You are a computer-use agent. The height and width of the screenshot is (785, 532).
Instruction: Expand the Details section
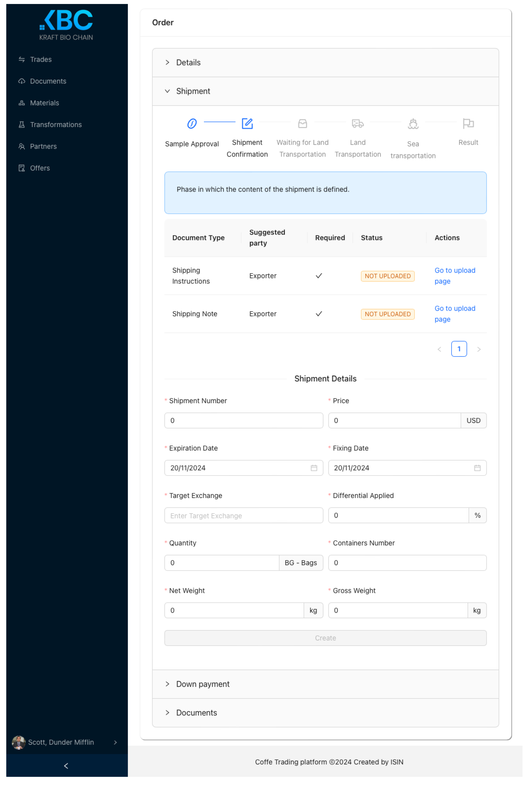[325, 63]
